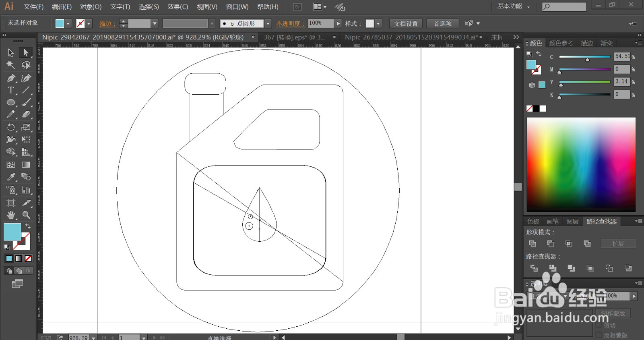Swap fill and stroke colors in toolbar
The width and height of the screenshot is (644, 340).
(x=28, y=226)
